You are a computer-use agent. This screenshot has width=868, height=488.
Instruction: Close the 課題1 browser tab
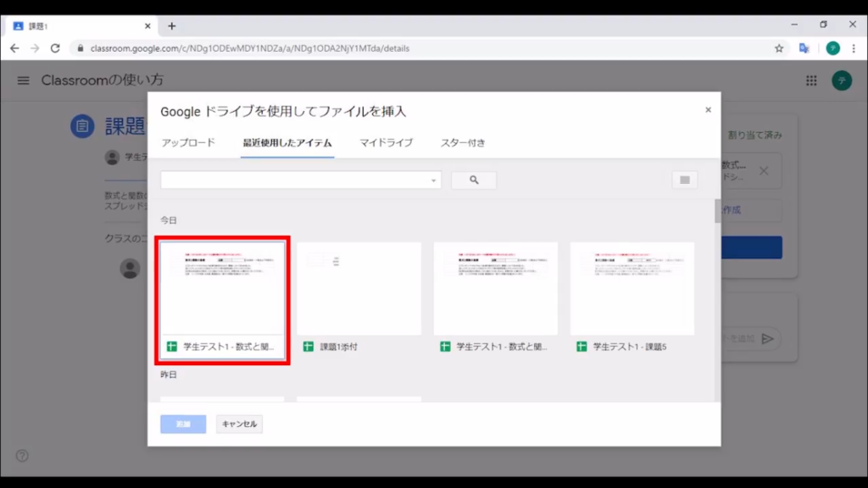pyautogui.click(x=147, y=26)
